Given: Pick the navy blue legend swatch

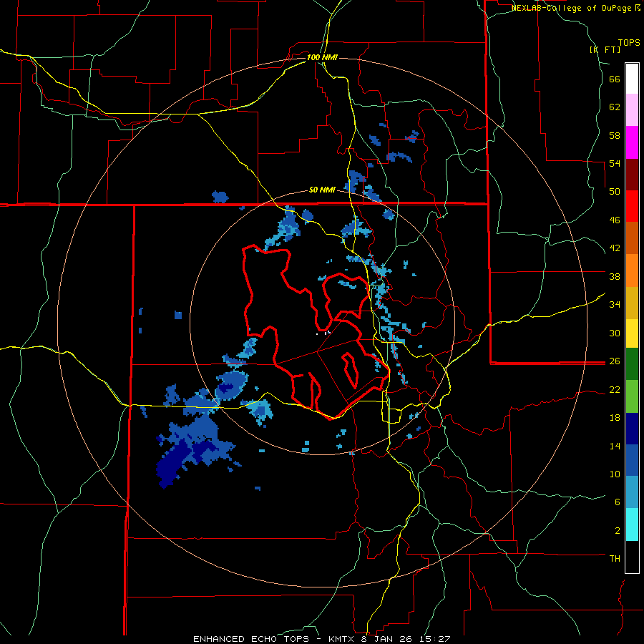Looking at the screenshot, I should pos(632,429).
